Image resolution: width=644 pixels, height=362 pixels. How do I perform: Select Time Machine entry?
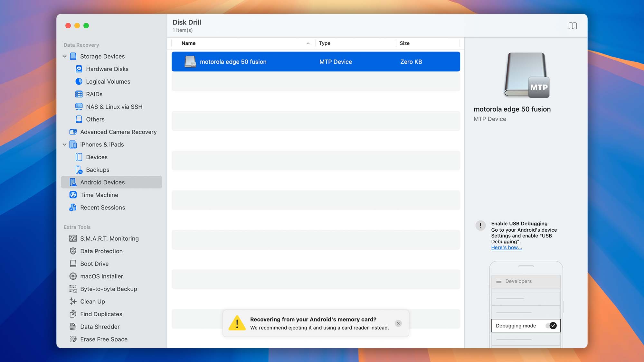(111, 195)
